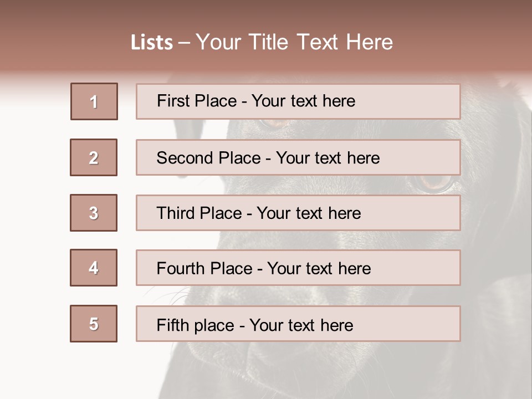
Task: Click the First Place text bar
Action: tap(298, 101)
